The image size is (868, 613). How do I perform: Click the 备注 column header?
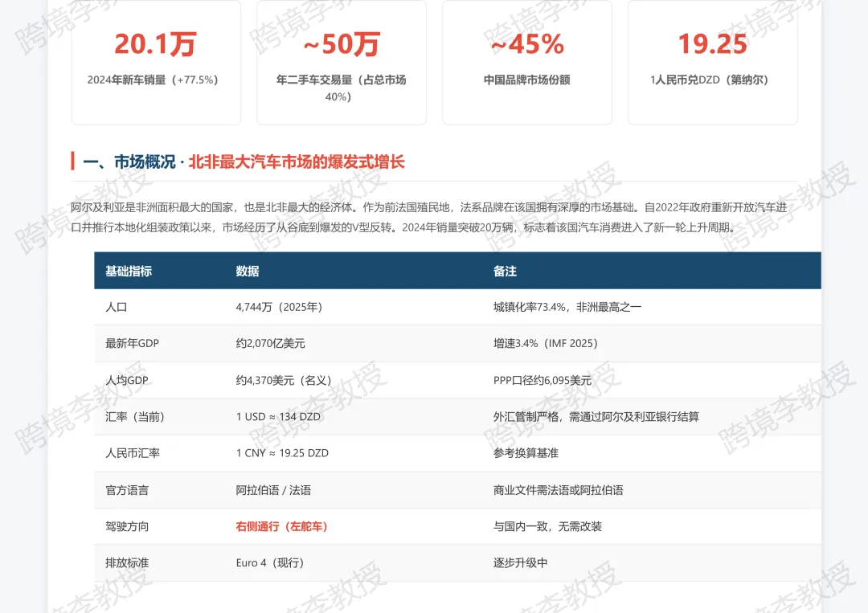tap(505, 271)
